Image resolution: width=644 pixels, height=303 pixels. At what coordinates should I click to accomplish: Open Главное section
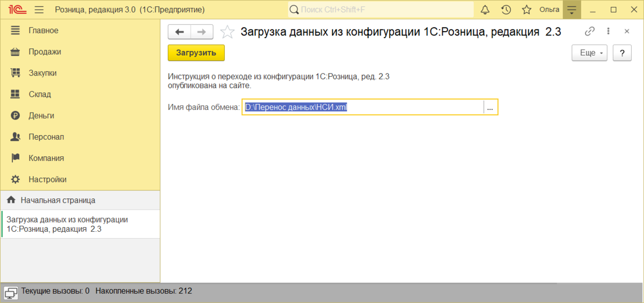pos(80,31)
